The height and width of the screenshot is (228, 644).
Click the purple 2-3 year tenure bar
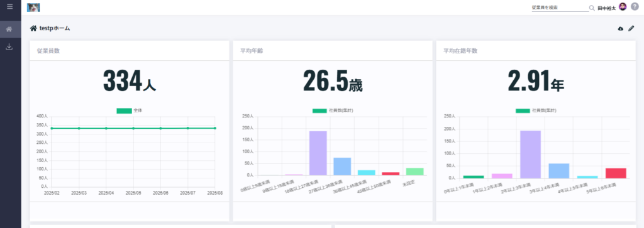click(x=530, y=154)
